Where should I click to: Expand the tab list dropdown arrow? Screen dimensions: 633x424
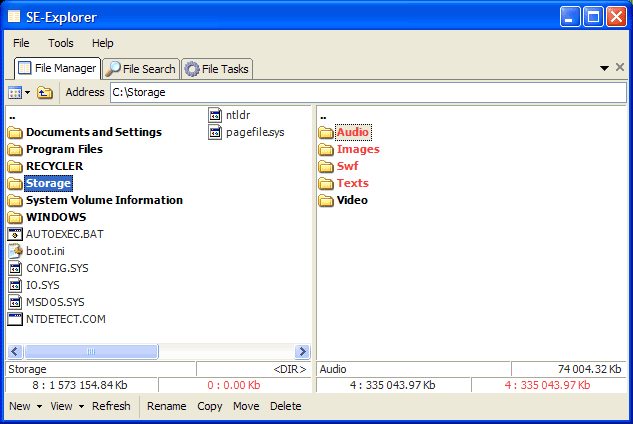[x=605, y=68]
